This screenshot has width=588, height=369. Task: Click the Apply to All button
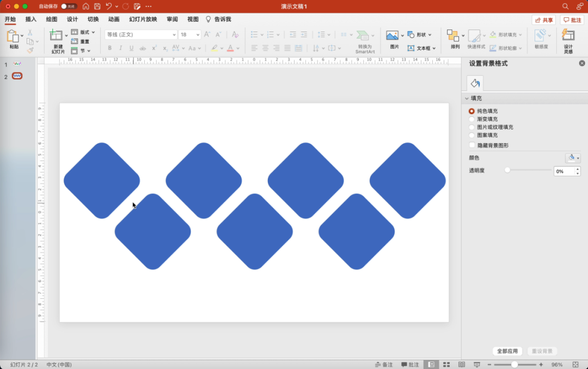tap(507, 351)
